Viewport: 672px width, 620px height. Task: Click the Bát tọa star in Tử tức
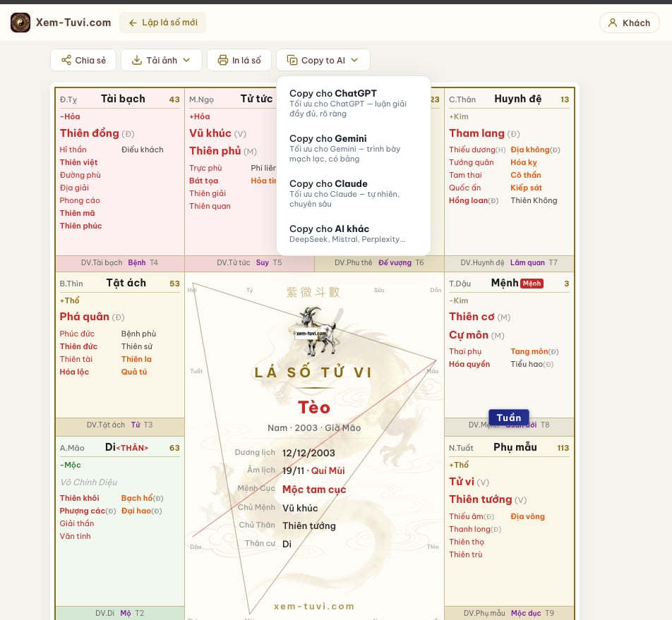(x=203, y=181)
